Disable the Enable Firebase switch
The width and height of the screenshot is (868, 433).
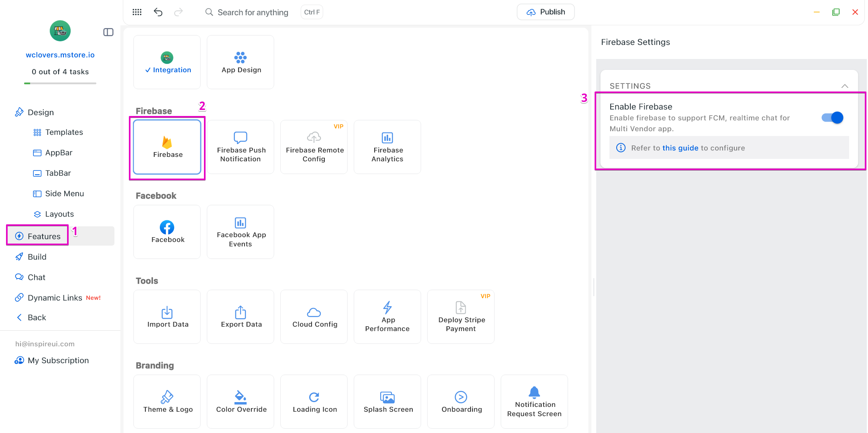coord(832,118)
